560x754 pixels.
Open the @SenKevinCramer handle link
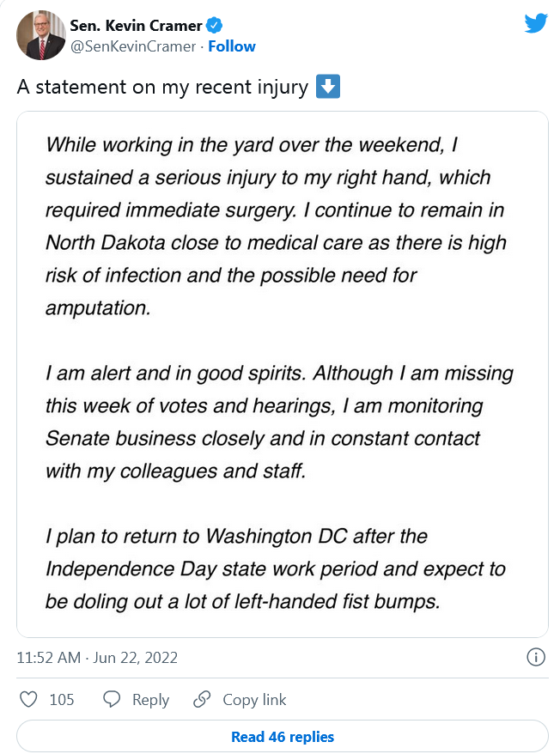133,46
